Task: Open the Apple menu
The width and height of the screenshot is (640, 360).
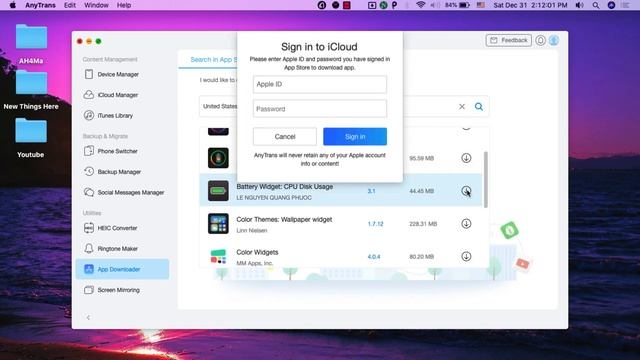Action: pyautogui.click(x=13, y=5)
